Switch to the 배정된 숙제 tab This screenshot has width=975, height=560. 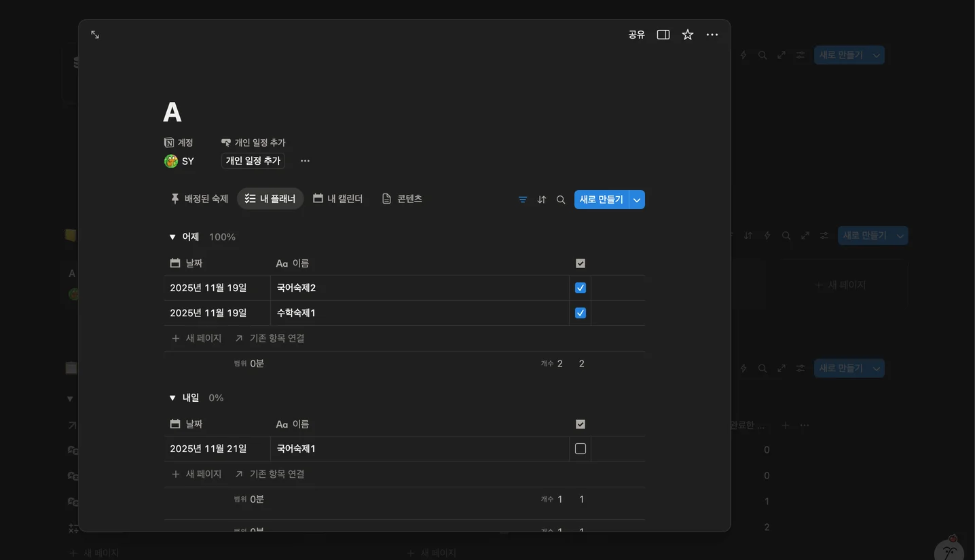tap(199, 198)
